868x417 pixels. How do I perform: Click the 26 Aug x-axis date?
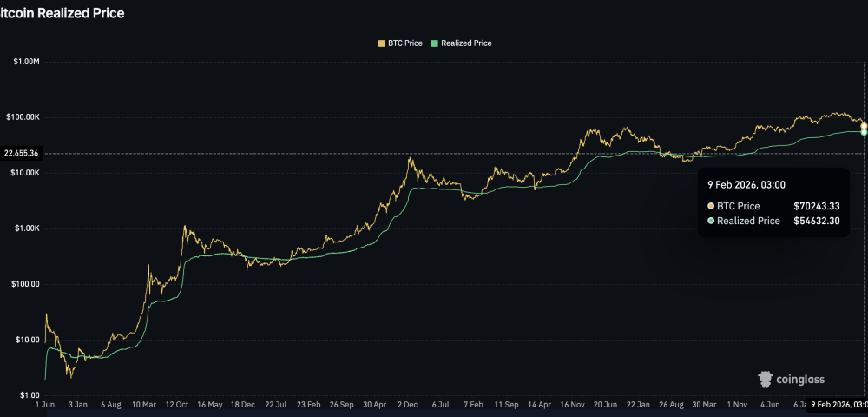pos(672,406)
